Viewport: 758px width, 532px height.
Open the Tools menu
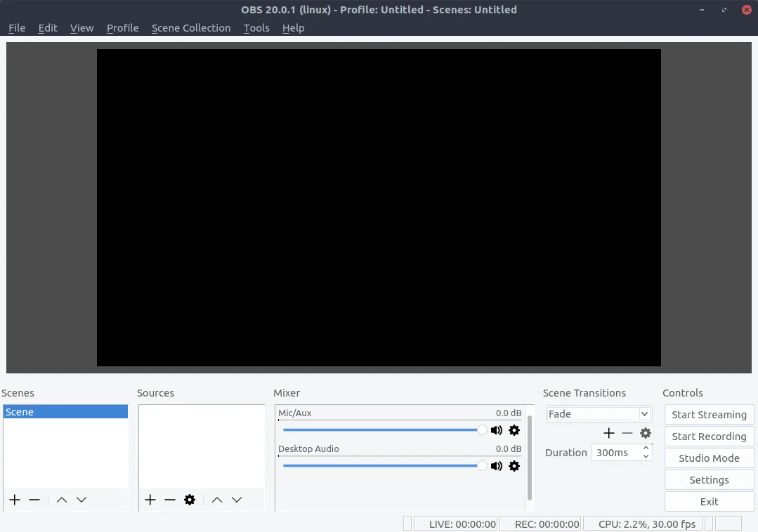[x=256, y=28]
